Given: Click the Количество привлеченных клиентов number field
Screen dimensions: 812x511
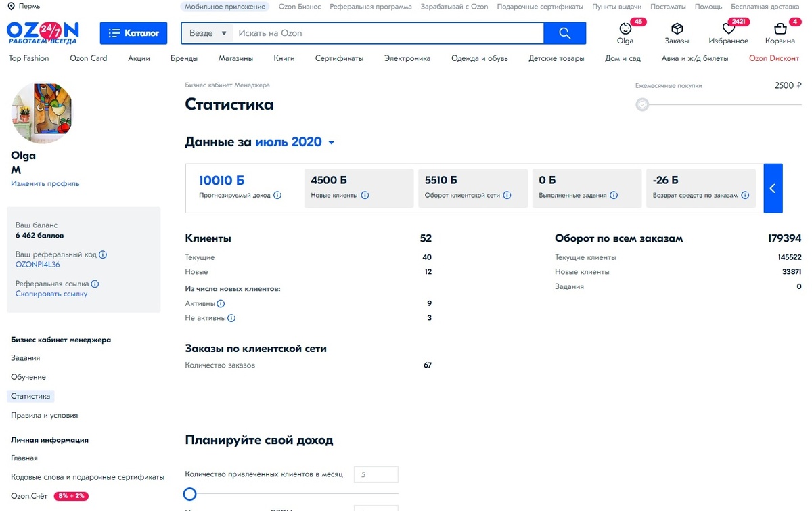Looking at the screenshot, I should click(376, 474).
